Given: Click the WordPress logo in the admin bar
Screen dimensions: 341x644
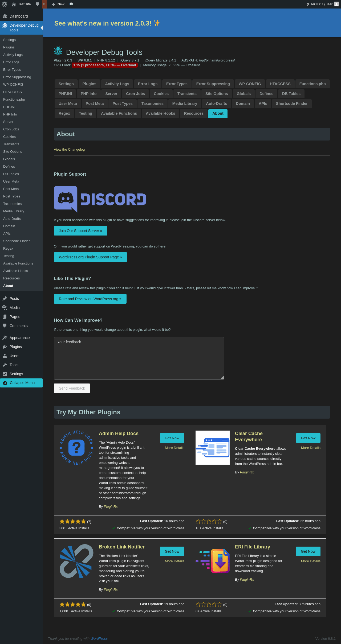Looking at the screenshot, I should (5, 4).
